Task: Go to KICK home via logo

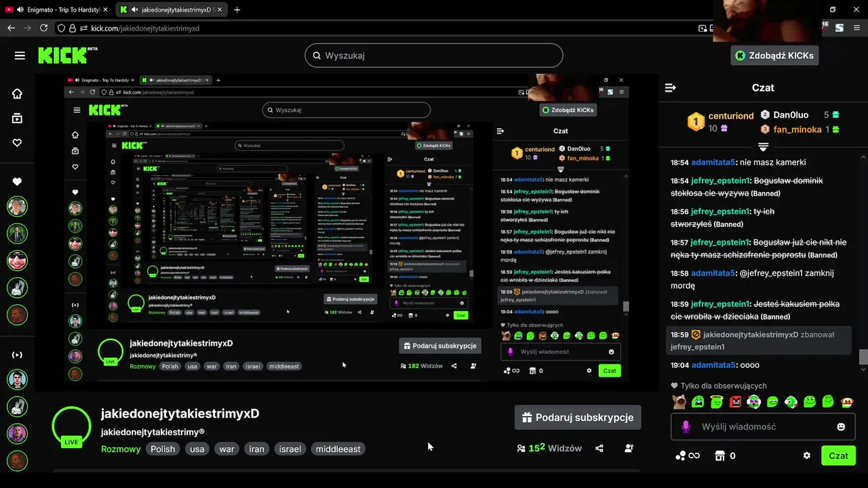Action: click(x=67, y=55)
